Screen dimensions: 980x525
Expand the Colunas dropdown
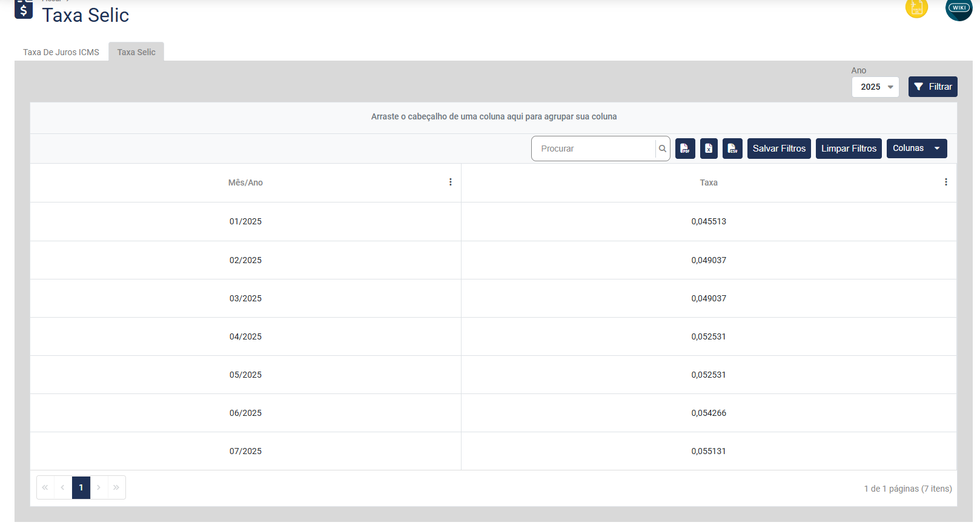916,149
